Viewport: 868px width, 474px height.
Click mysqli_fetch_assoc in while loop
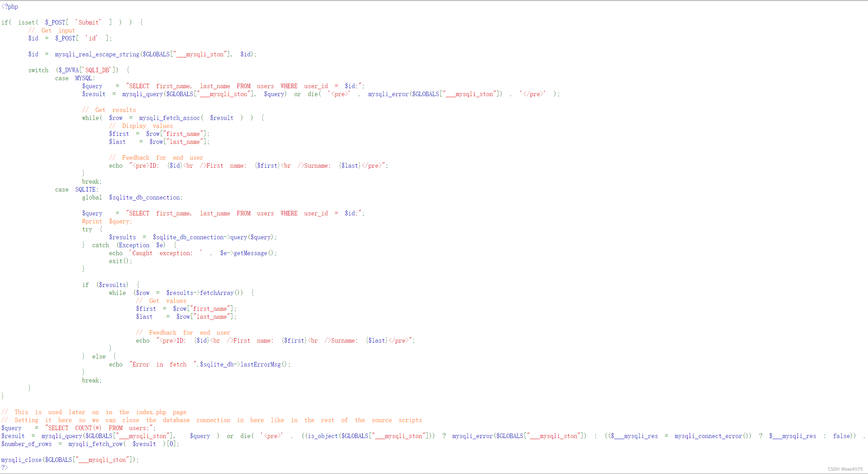(169, 118)
